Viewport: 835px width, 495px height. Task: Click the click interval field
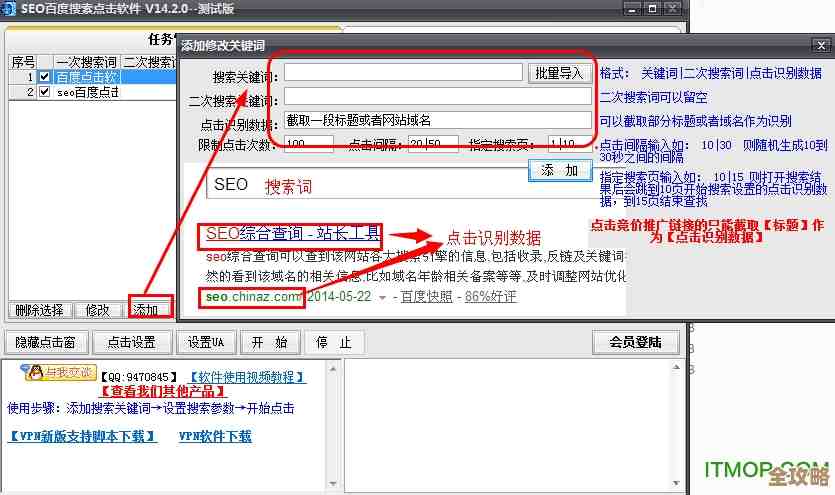[433, 144]
